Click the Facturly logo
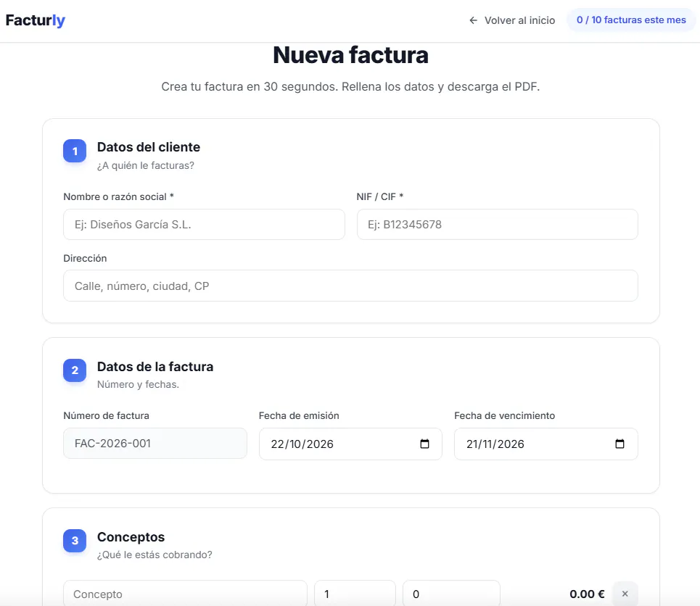 tap(36, 20)
